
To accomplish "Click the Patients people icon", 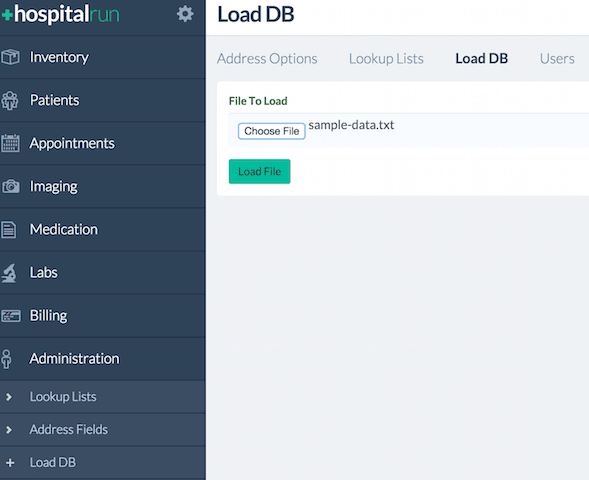I will pyautogui.click(x=10, y=100).
